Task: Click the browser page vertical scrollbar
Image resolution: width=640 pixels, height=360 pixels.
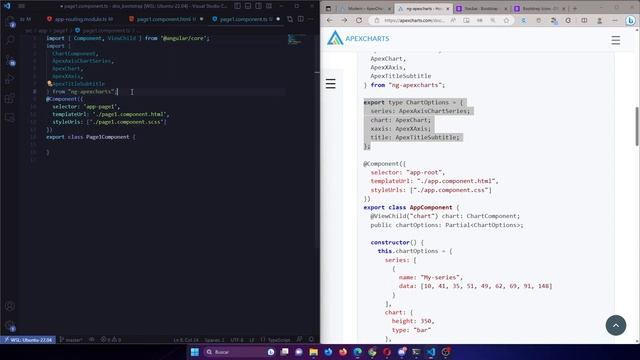Action: pos(637,126)
